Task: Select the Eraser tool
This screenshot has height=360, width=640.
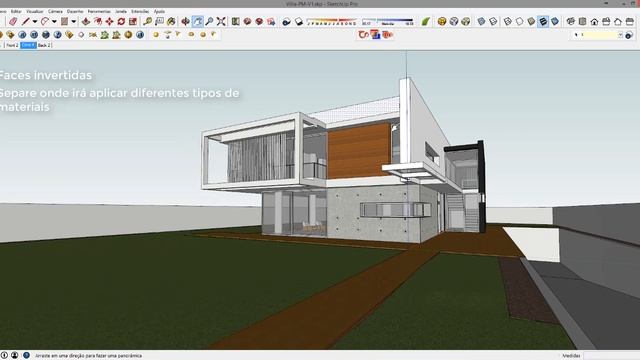Action: (x=13, y=21)
